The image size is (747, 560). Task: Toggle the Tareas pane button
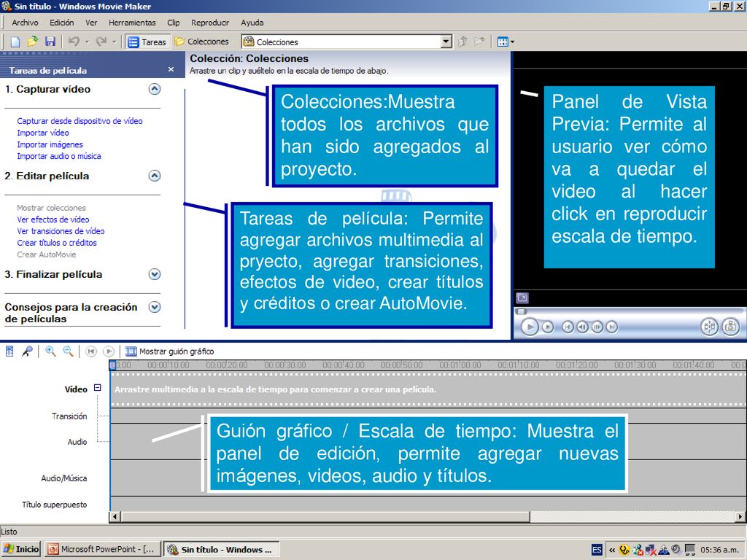147,42
